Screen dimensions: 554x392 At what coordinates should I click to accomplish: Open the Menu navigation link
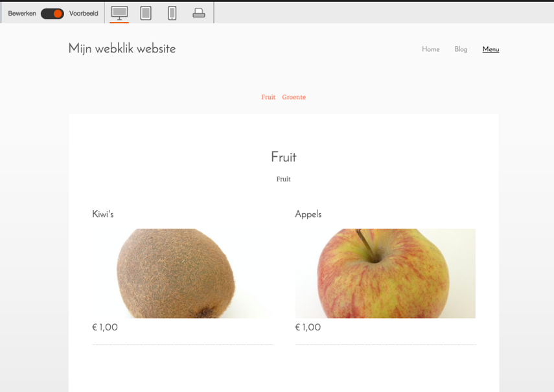(491, 49)
